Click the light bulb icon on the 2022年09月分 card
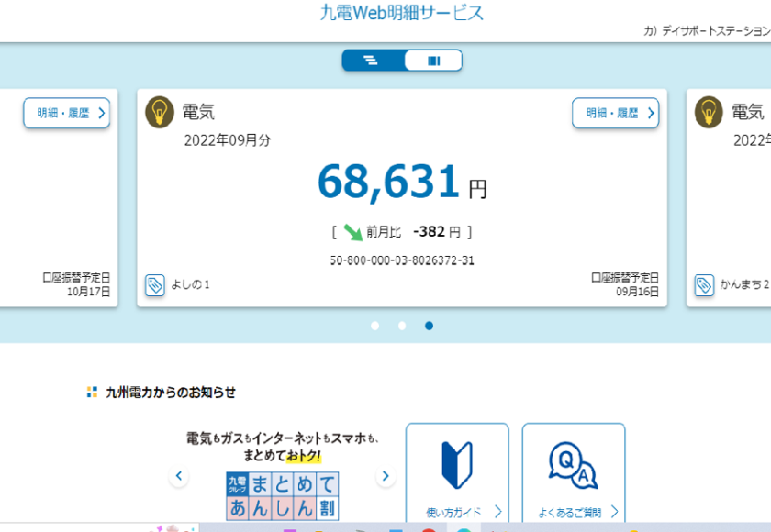This screenshot has width=771, height=532. 160,112
